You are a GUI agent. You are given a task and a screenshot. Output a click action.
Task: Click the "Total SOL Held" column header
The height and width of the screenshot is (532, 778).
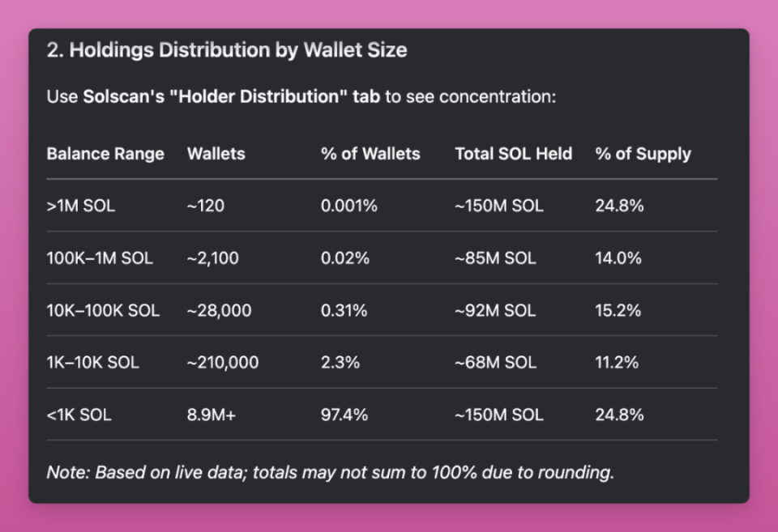pyautogui.click(x=513, y=154)
